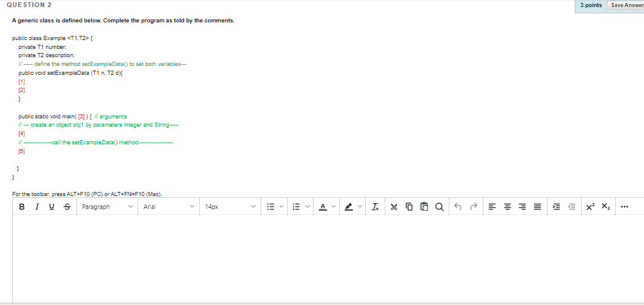Align text left

492,207
